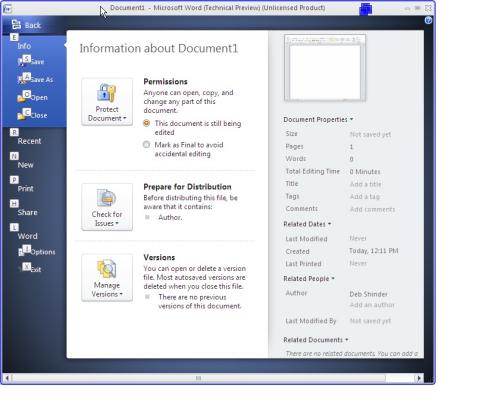The height and width of the screenshot is (407, 500).
Task: Click the 'Information about Document1' title
Action: click(x=159, y=48)
